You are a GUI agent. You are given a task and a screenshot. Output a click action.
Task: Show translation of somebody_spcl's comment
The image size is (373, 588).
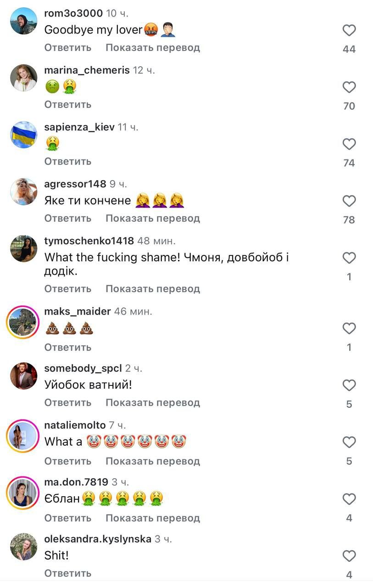[153, 402]
